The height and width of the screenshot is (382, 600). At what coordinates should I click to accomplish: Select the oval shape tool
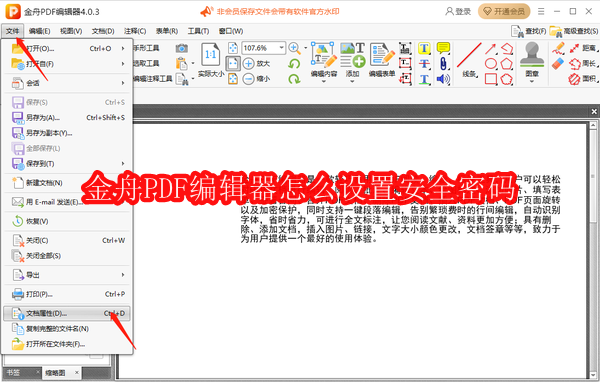coord(491,64)
